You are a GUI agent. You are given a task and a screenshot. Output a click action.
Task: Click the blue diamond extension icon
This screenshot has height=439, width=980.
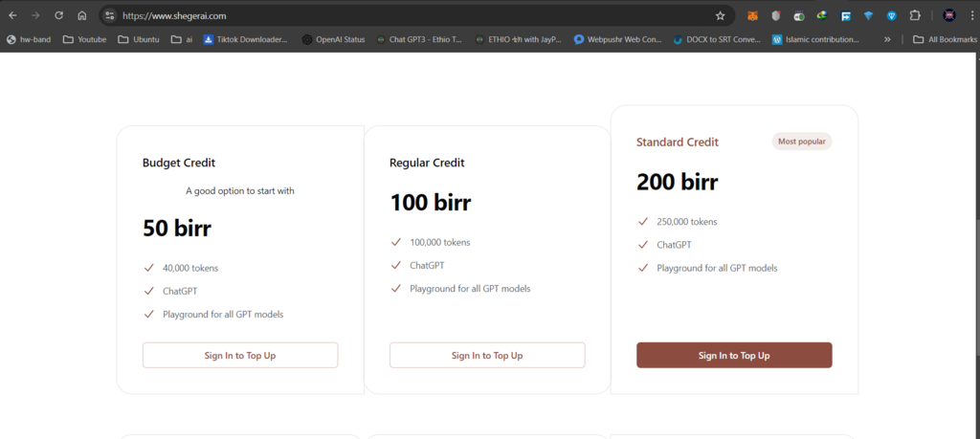(868, 15)
